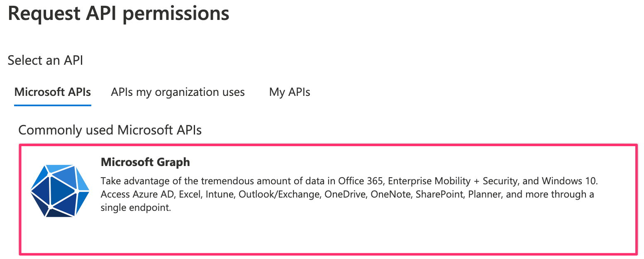Screen dimensions: 644x259
Task: Click the Microsoft Graph title text
Action: click(x=145, y=162)
